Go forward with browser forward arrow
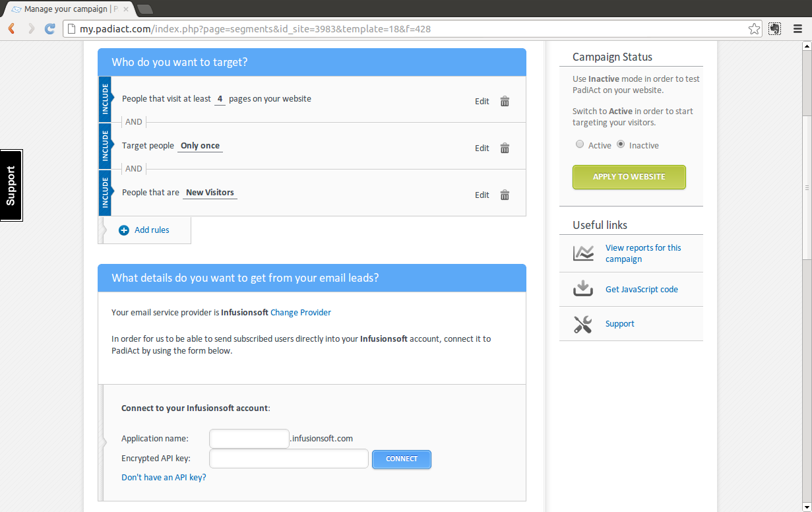The height and width of the screenshot is (512, 812). click(x=31, y=29)
